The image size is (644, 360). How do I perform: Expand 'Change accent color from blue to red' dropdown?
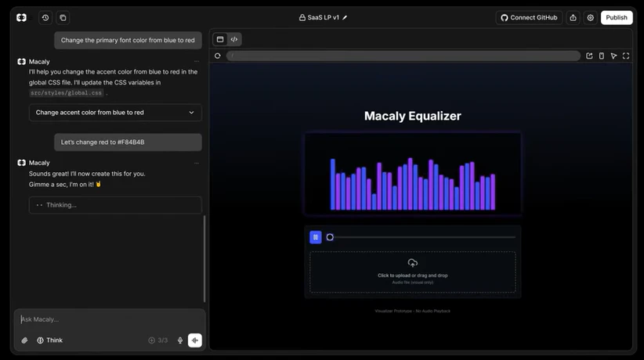[115, 113]
